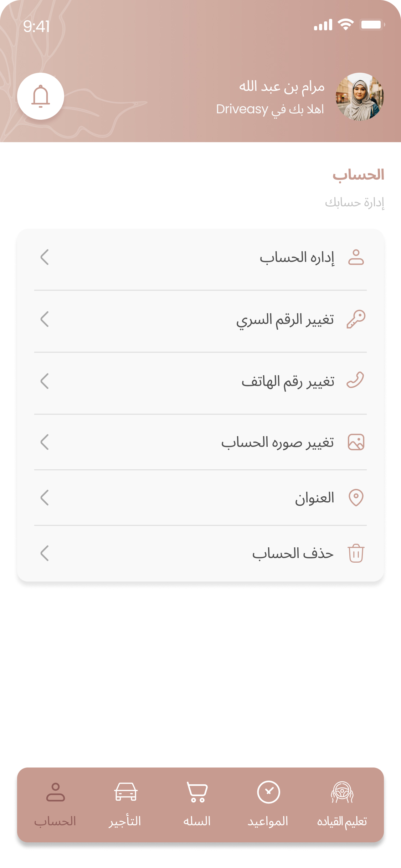This screenshot has height=868, width=401.
Task: Tap the key icon for password change
Action: 356,319
